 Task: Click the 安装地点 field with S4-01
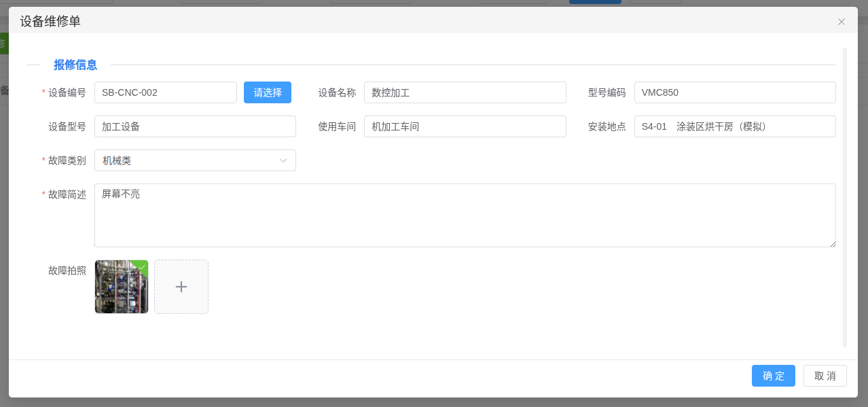(x=735, y=126)
